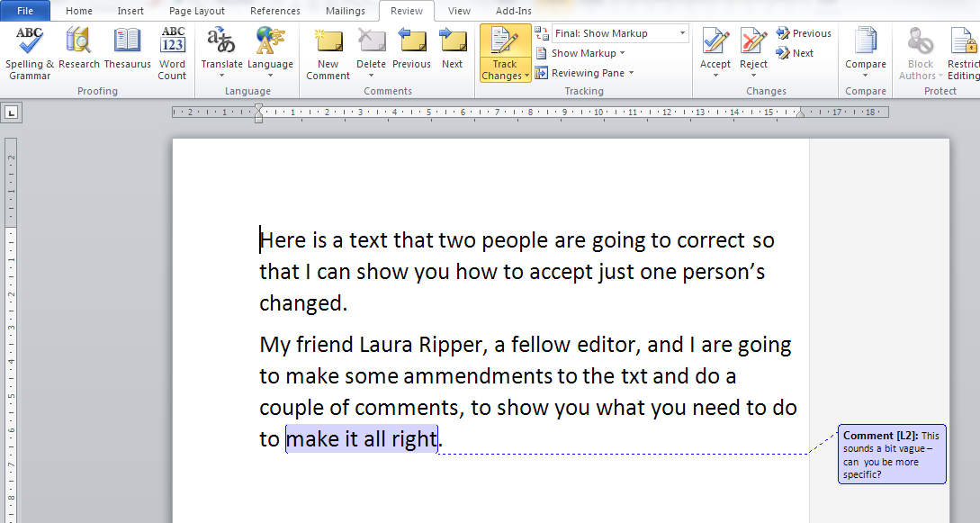The image size is (980, 523).
Task: Insert a New Comment
Action: tap(328, 52)
